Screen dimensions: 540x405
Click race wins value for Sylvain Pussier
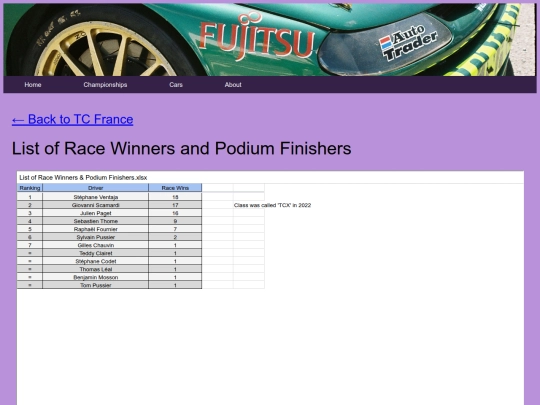(175, 237)
